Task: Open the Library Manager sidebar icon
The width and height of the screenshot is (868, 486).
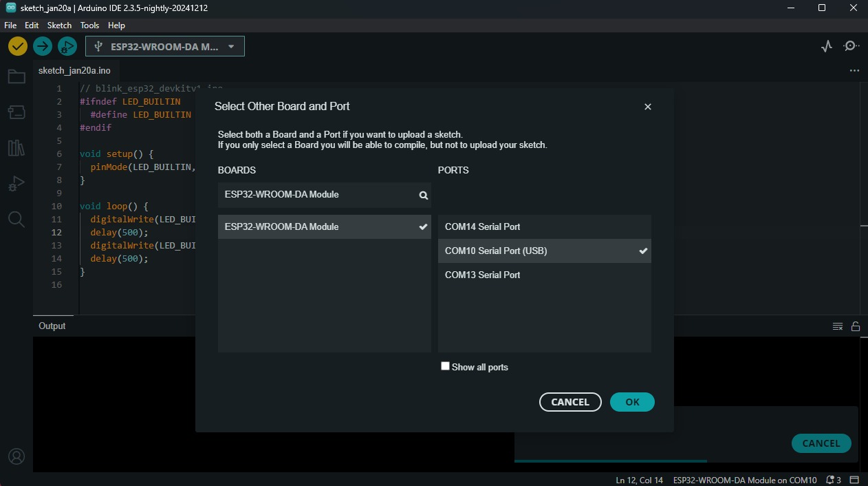Action: pyautogui.click(x=17, y=147)
